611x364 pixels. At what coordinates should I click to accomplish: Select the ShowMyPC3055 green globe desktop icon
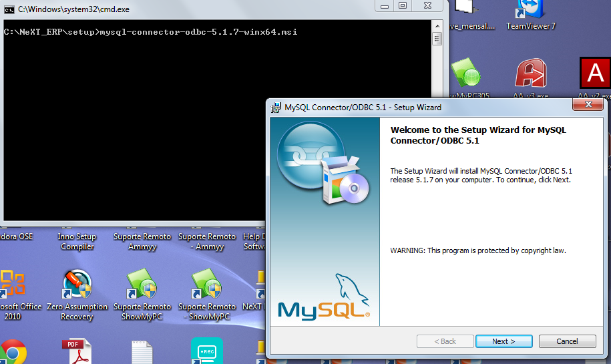click(x=466, y=73)
